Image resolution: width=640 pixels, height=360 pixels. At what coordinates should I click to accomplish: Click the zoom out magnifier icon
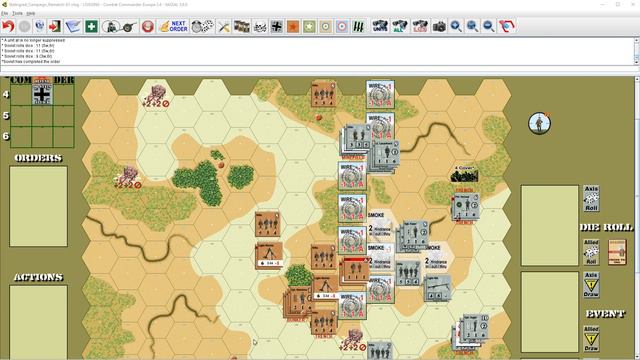(489, 27)
